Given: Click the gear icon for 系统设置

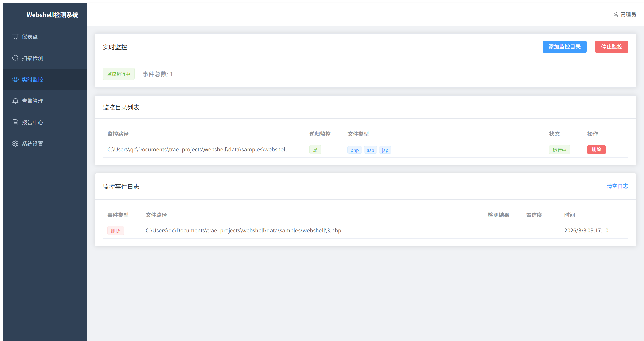Looking at the screenshot, I should pyautogui.click(x=15, y=144).
